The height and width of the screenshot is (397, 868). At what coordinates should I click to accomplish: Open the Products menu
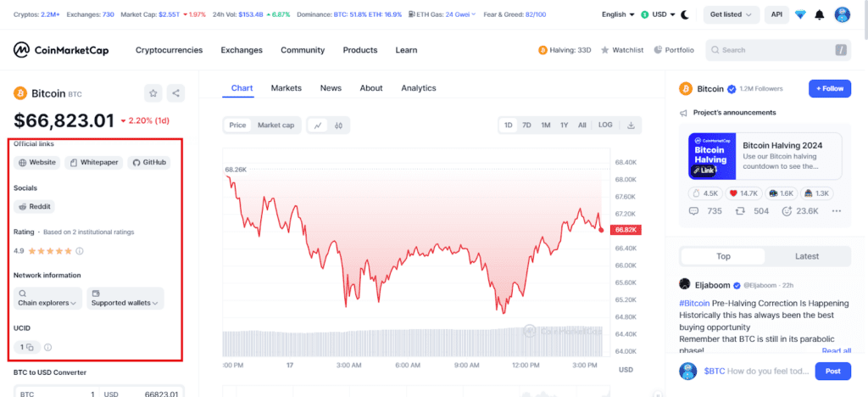point(359,50)
